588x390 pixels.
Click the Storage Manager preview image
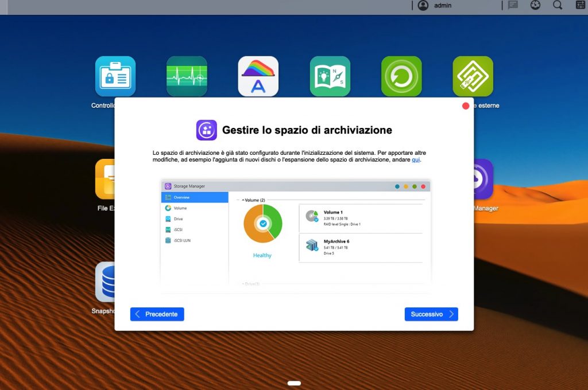295,232
